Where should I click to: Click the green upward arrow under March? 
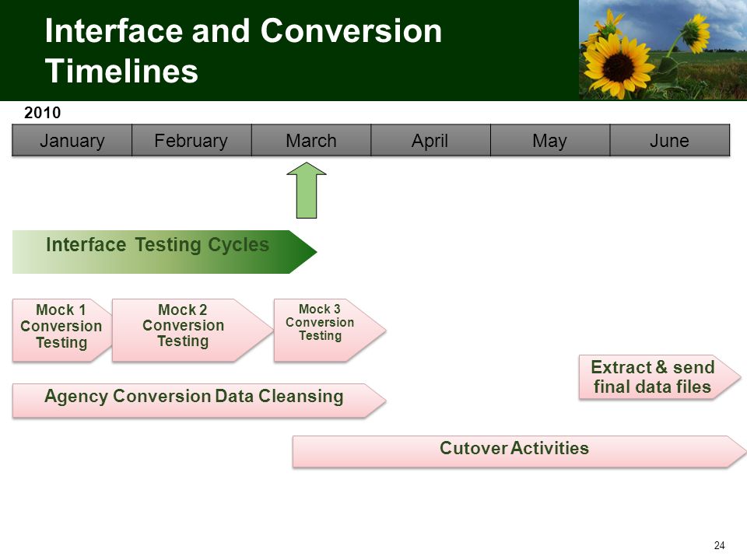click(307, 191)
